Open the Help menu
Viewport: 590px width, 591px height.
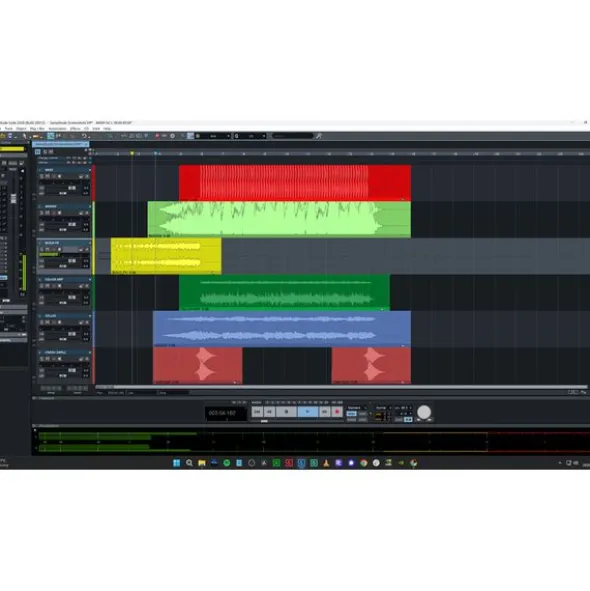pos(107,129)
